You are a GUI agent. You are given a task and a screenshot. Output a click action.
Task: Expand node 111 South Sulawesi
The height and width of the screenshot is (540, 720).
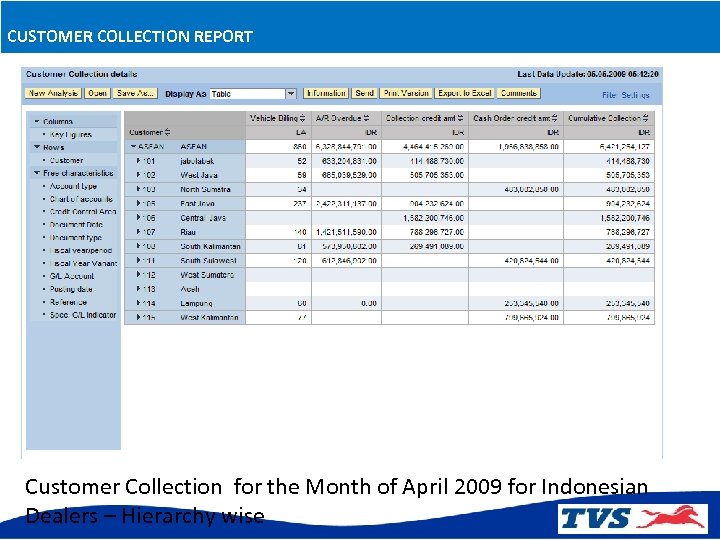pyautogui.click(x=138, y=260)
